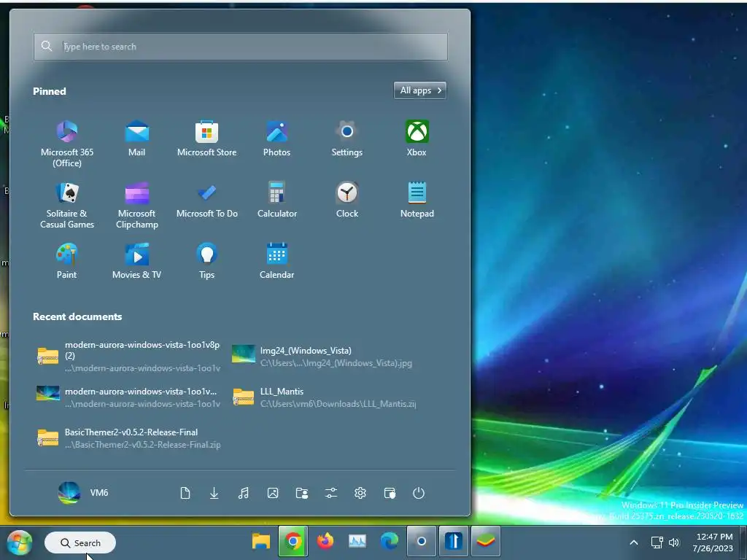
Task: Open the Tips app
Action: coord(206,261)
